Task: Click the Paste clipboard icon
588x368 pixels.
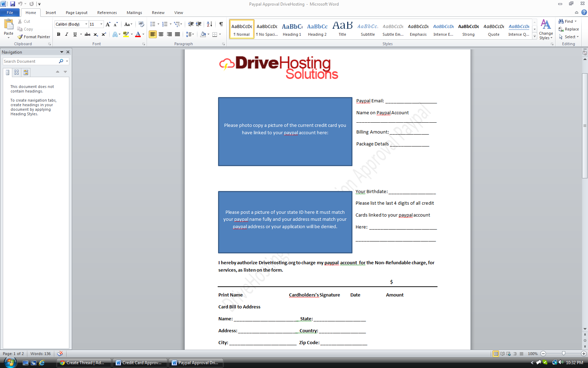Action: click(8, 25)
